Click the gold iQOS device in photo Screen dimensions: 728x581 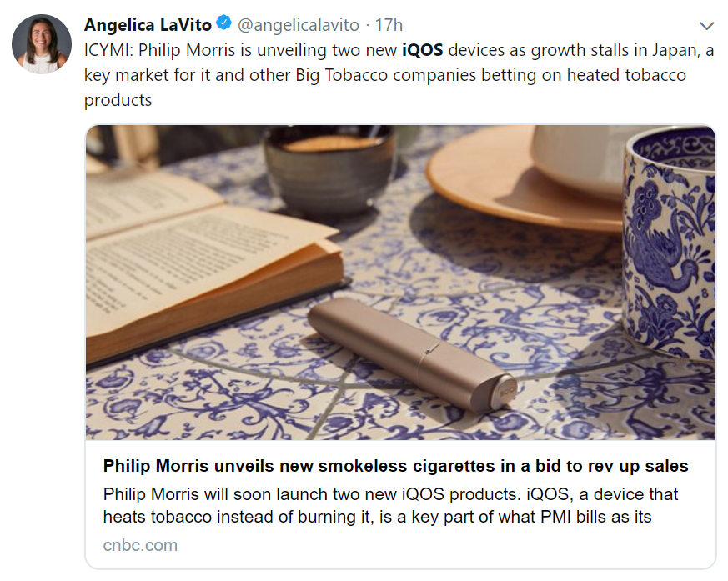coord(412,355)
